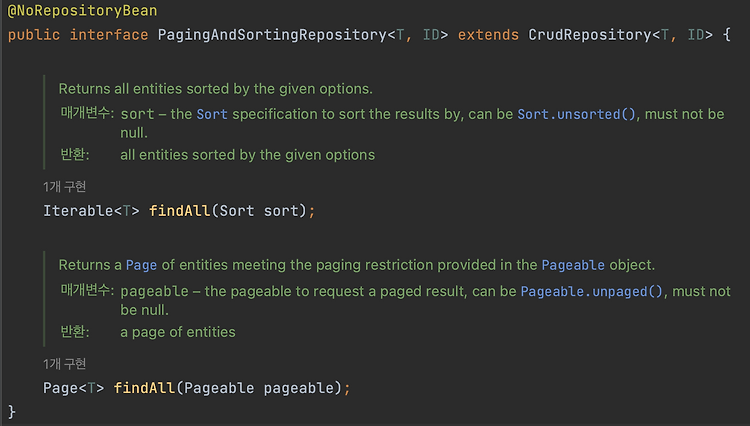Click the '반환:' label in first javadoc
The width and height of the screenshot is (750, 426).
[x=75, y=155]
